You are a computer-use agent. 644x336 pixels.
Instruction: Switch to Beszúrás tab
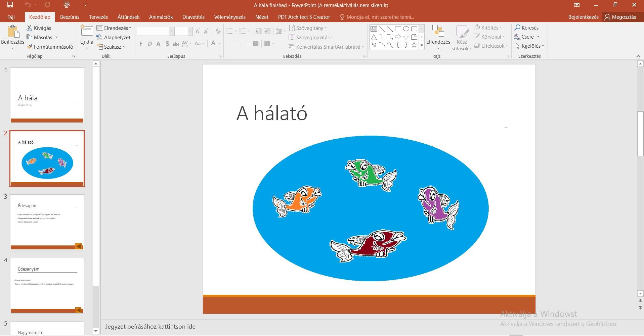70,17
